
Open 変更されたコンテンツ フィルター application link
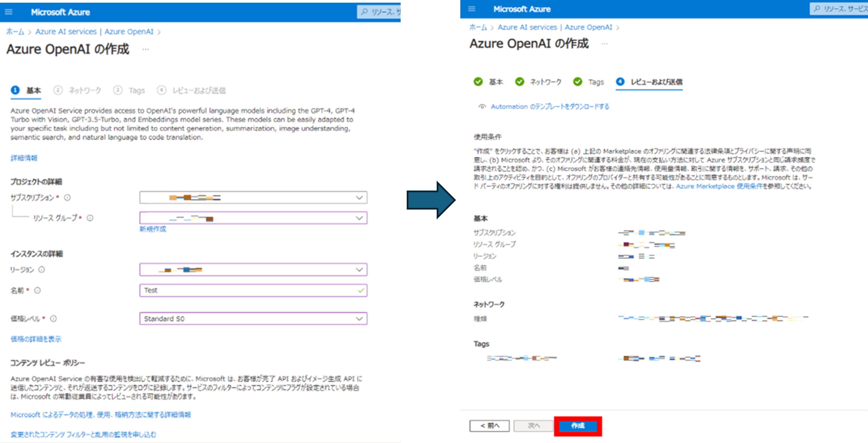pyautogui.click(x=83, y=434)
